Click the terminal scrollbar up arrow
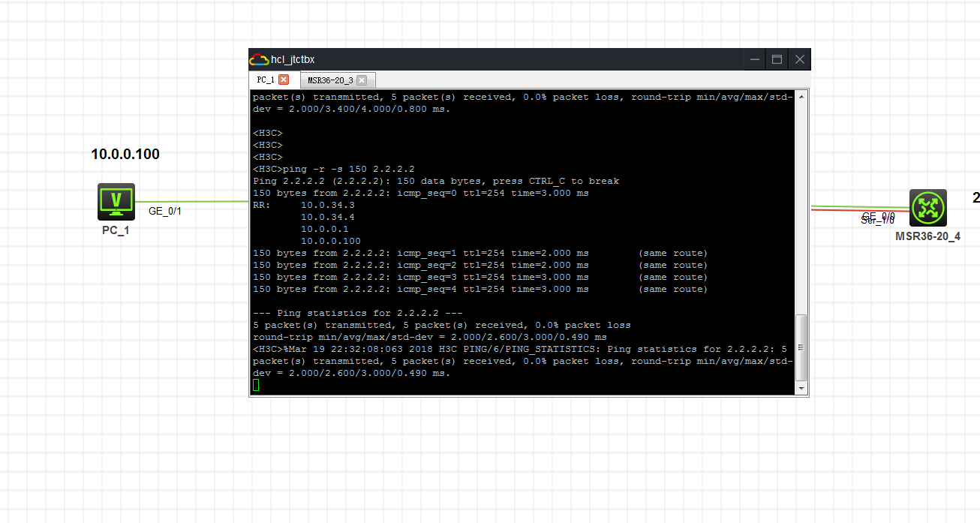The height and width of the screenshot is (523, 980). (x=801, y=97)
